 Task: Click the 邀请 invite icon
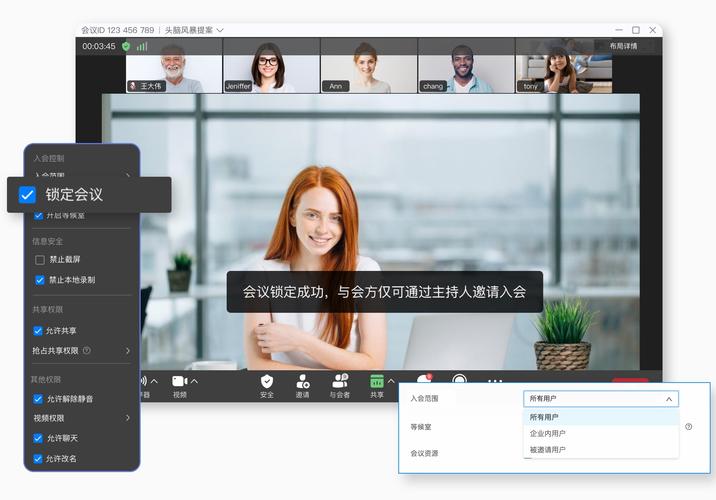tap(303, 381)
